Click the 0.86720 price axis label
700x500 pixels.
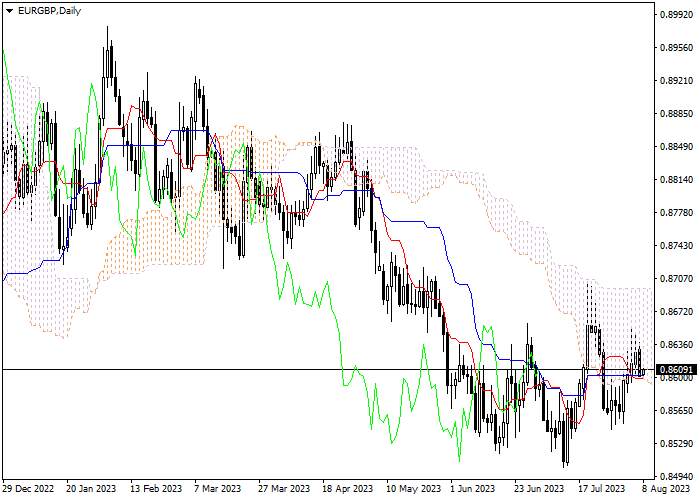pos(676,311)
